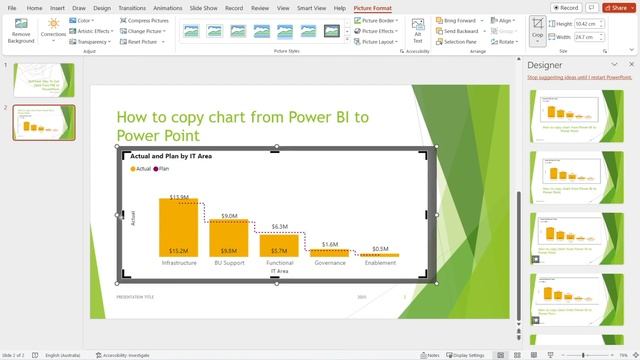The height and width of the screenshot is (360, 640).
Task: Open Size dialog launcher
Action: [604, 51]
